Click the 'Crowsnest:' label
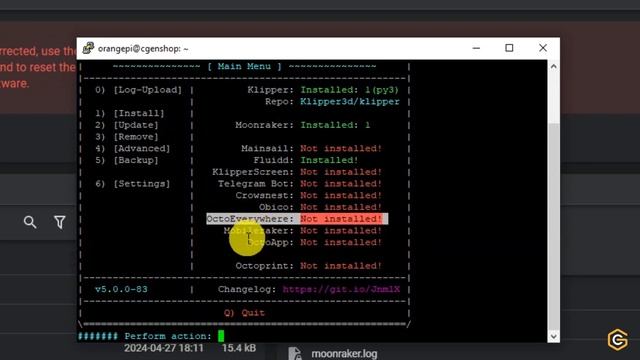The width and height of the screenshot is (640, 360). pyautogui.click(x=264, y=196)
